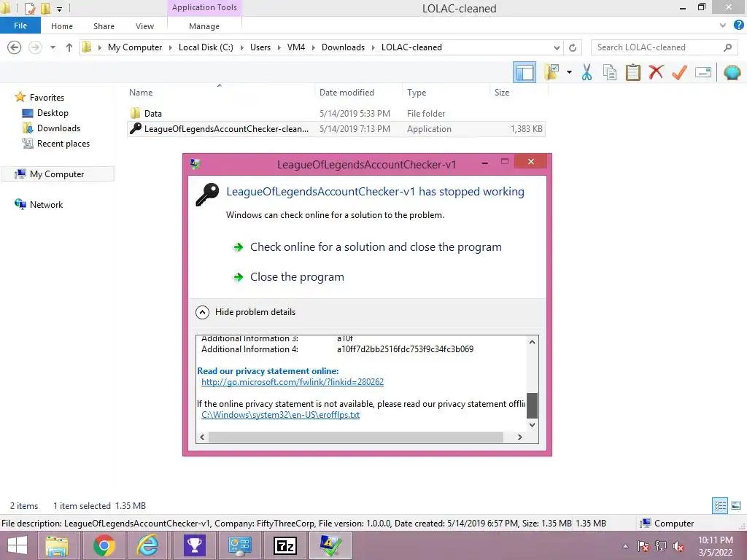The height and width of the screenshot is (560, 747).
Task: Open Classic Shell settings shell icon
Action: [732, 72]
